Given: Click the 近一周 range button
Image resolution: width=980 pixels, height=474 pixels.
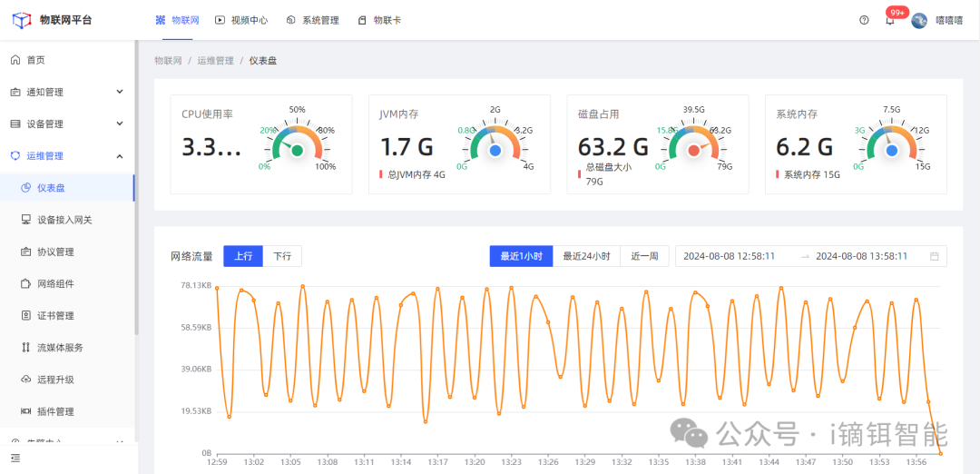Looking at the screenshot, I should [x=645, y=256].
